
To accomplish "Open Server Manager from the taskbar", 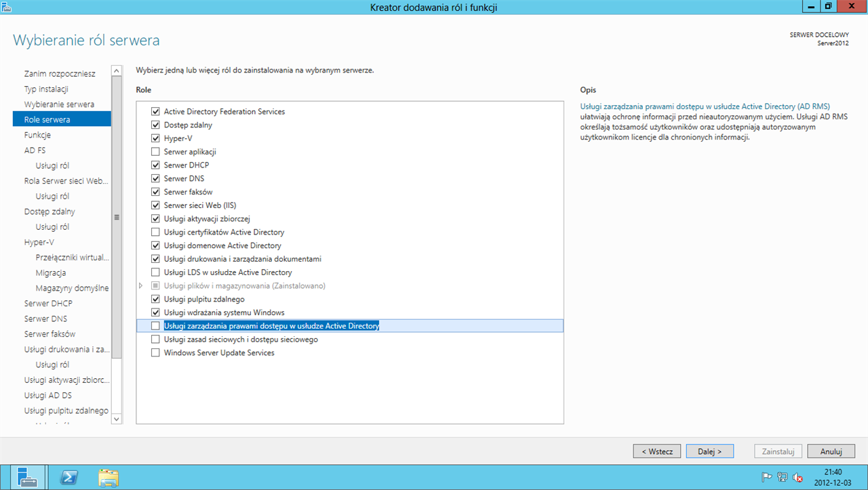I will [28, 477].
